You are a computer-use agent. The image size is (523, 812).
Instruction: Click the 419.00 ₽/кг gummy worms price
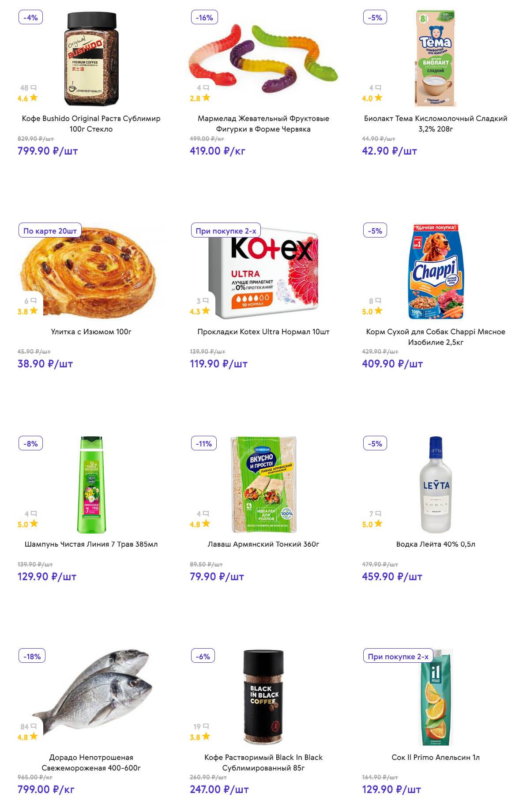[217, 151]
